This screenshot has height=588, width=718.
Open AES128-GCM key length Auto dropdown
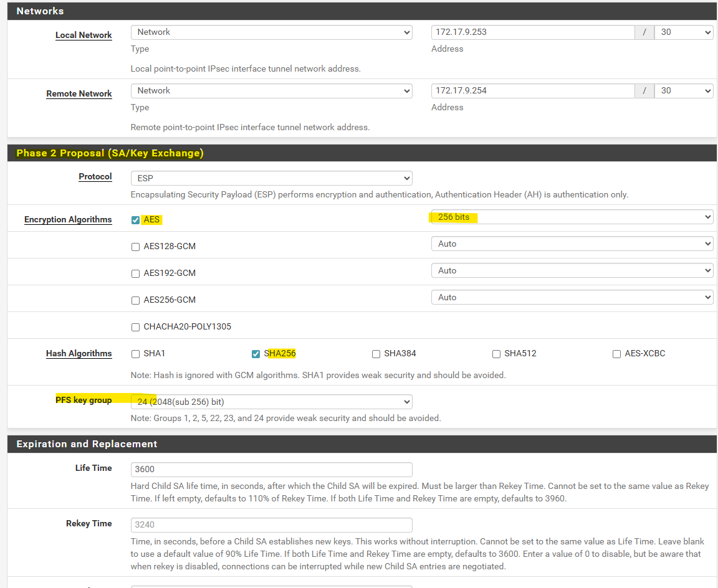[x=572, y=244]
